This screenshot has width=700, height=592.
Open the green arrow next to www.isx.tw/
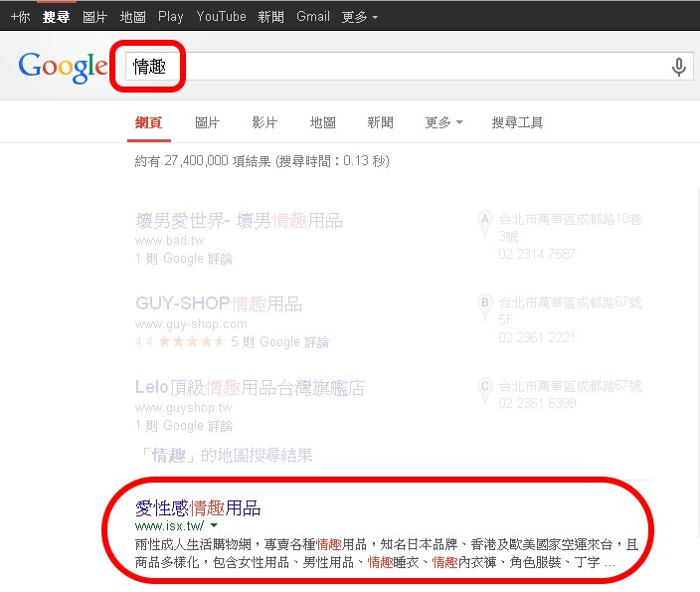[x=214, y=525]
